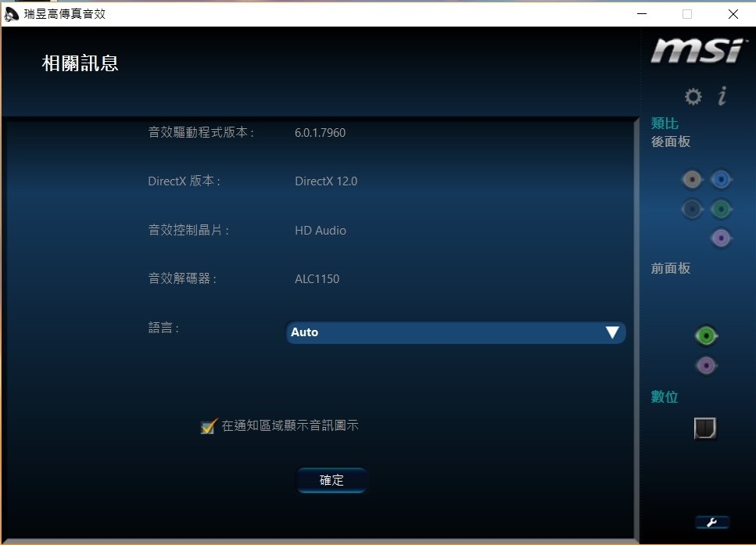Select the purple front panel jack
Screen dimensions: 756x545
point(706,366)
